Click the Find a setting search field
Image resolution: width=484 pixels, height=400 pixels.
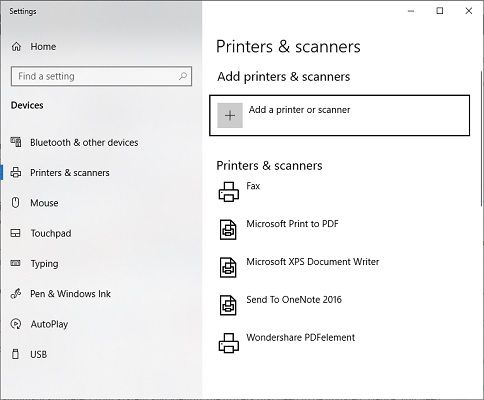click(x=101, y=76)
